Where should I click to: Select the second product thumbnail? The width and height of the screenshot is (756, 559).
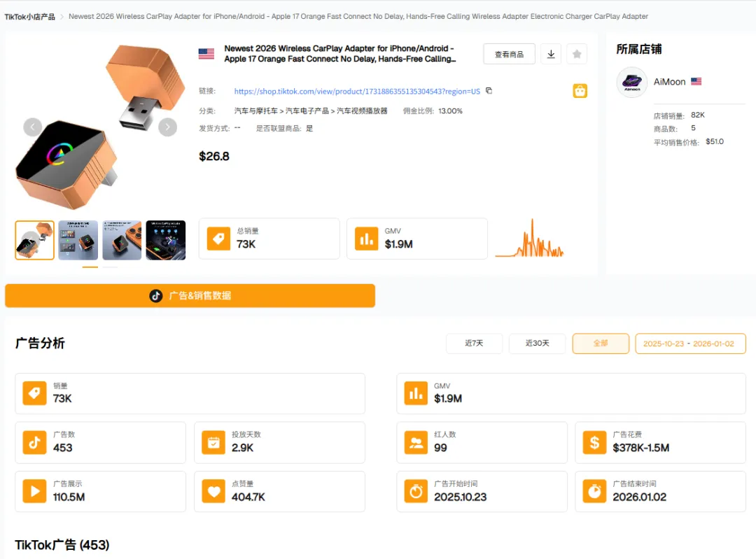(78, 240)
